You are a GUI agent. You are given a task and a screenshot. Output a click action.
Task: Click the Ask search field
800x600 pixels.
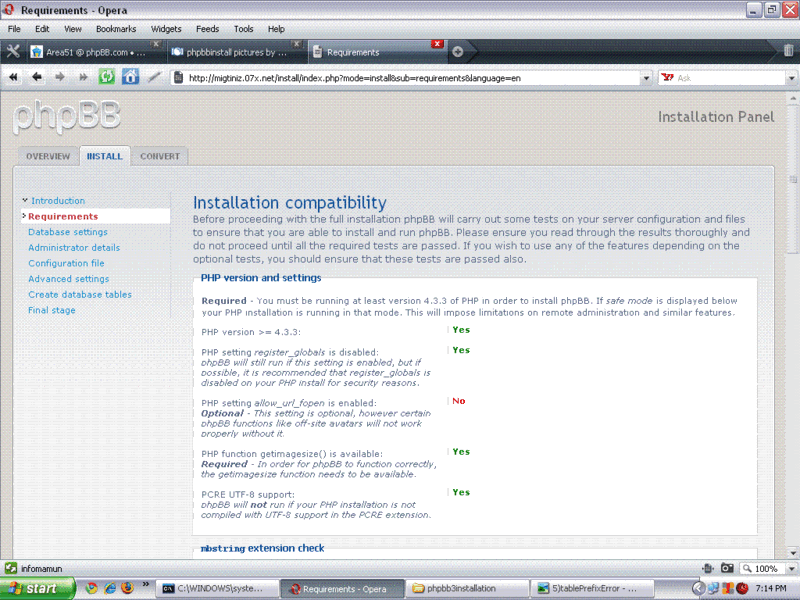[730, 78]
